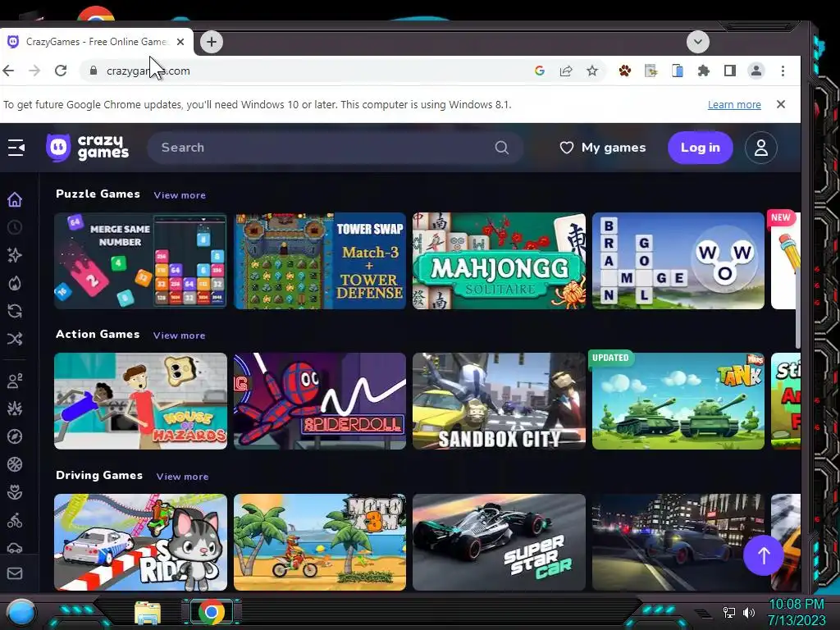Screen dimensions: 840x630
Task: Open the updated Tank game thumbnail
Action: pyautogui.click(x=678, y=400)
